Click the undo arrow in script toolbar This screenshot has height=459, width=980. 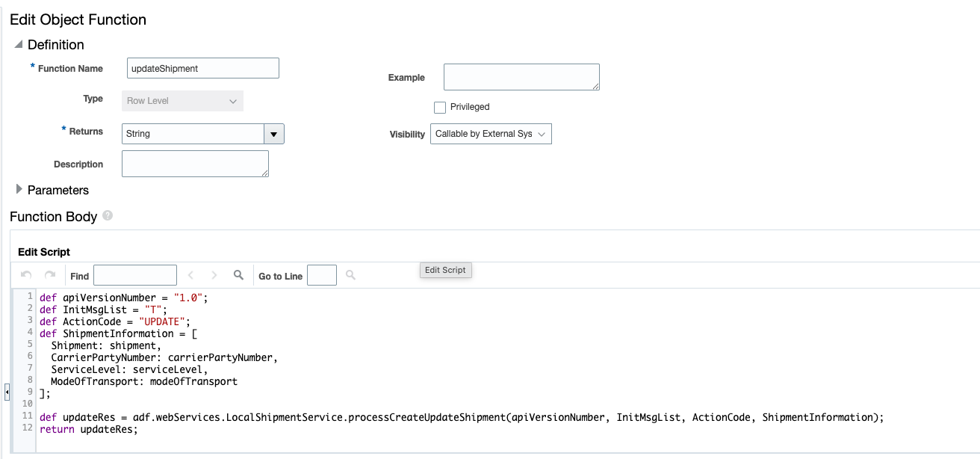26,275
